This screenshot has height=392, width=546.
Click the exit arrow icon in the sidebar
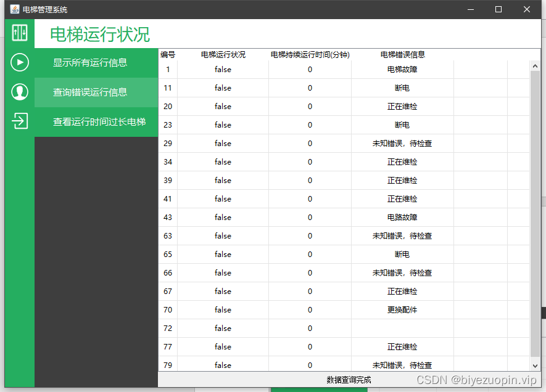click(19, 121)
